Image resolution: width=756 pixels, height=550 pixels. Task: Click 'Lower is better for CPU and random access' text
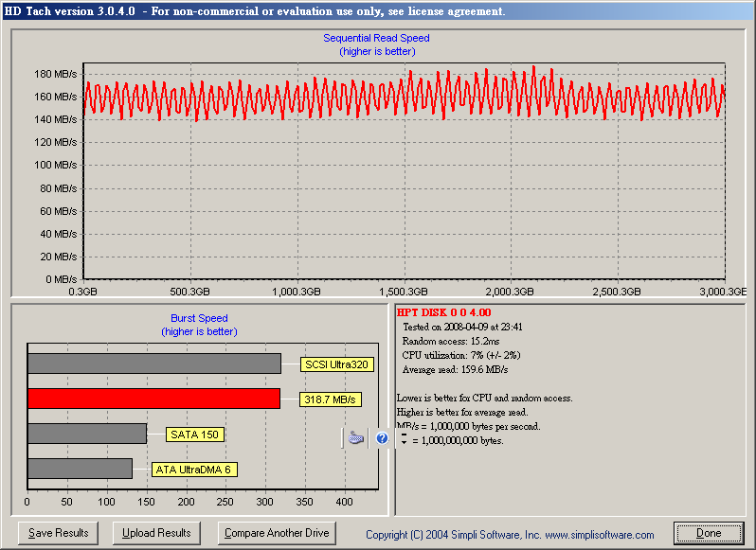pyautogui.click(x=484, y=399)
